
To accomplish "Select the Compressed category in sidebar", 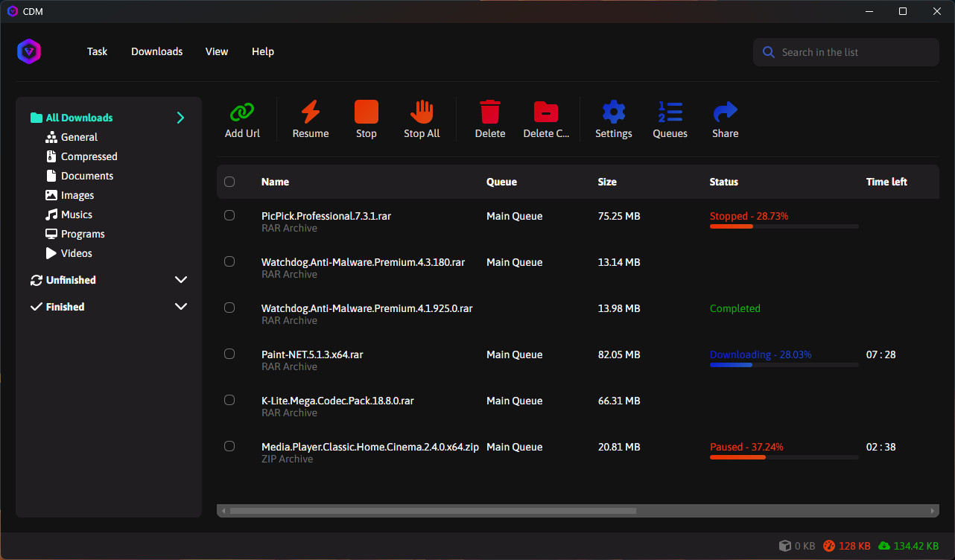I will pos(89,156).
